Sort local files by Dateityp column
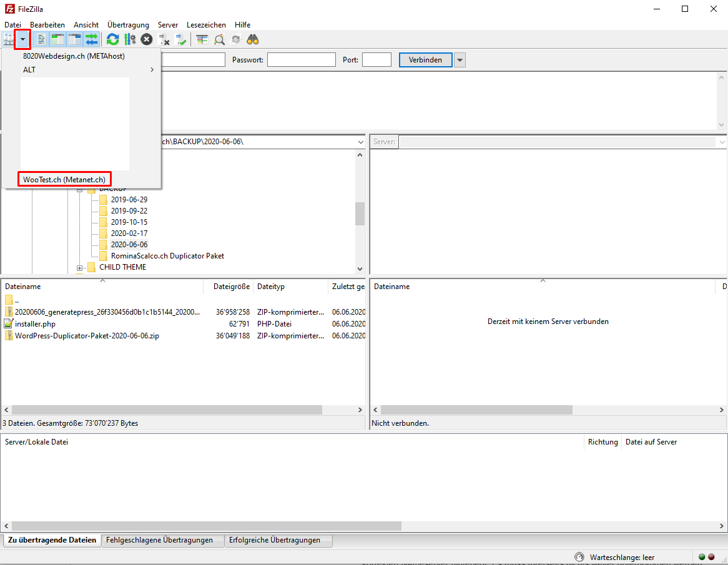 point(291,287)
